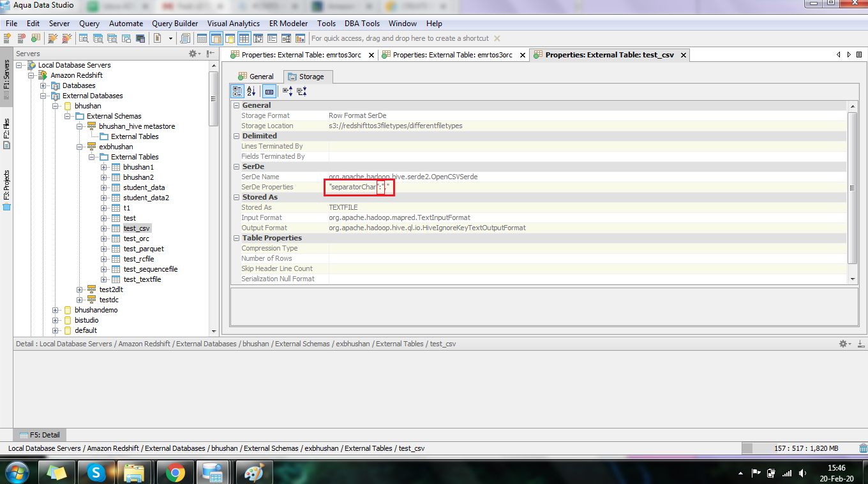Open Skype from the taskbar
The image size is (868, 484).
[x=97, y=473]
